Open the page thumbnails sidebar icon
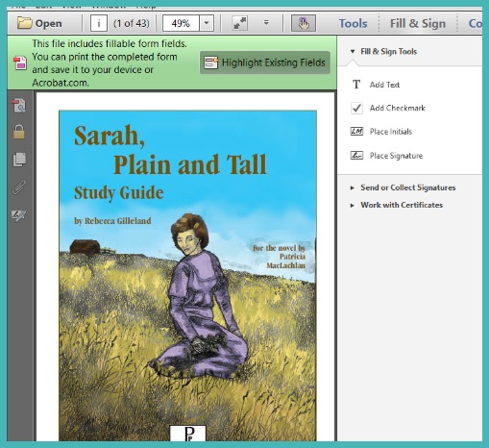This screenshot has width=489, height=448. pyautogui.click(x=19, y=160)
